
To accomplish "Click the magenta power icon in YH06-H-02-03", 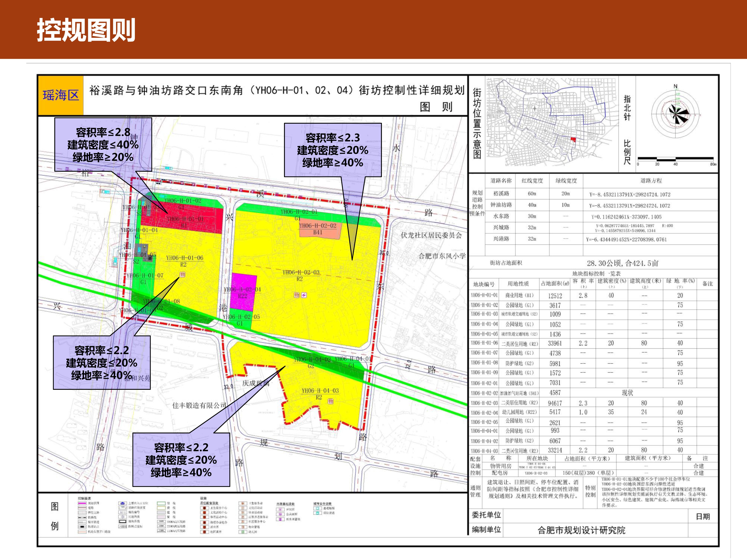I will point(304,295).
